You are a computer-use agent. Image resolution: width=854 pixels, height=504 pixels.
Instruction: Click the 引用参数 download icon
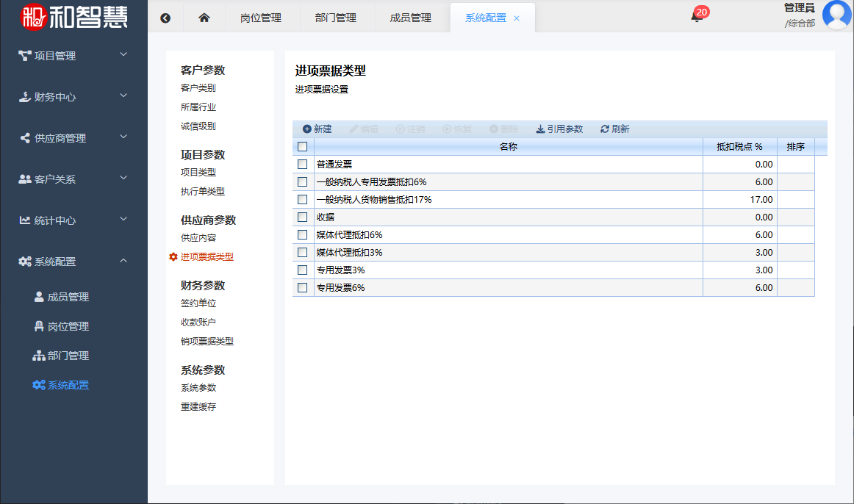click(540, 129)
